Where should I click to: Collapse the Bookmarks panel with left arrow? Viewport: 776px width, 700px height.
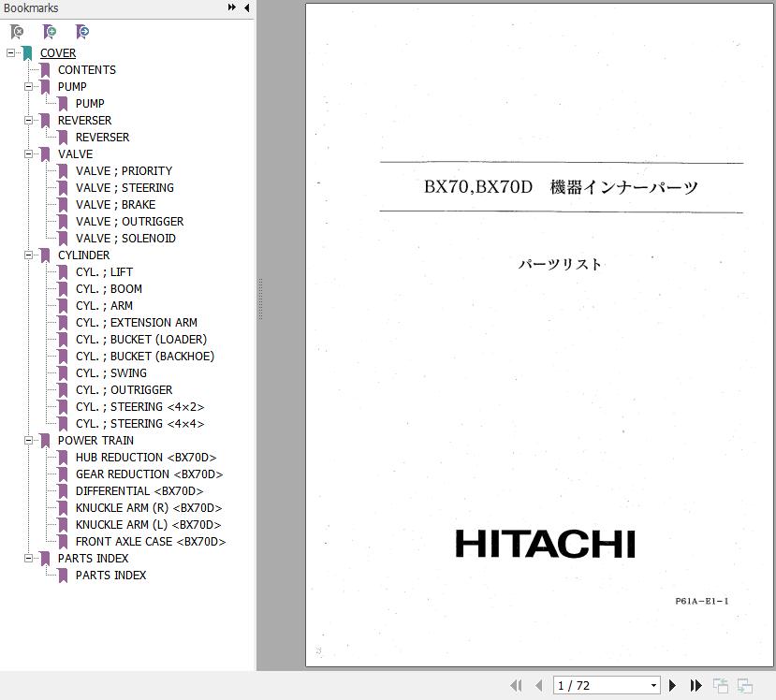coord(246,7)
